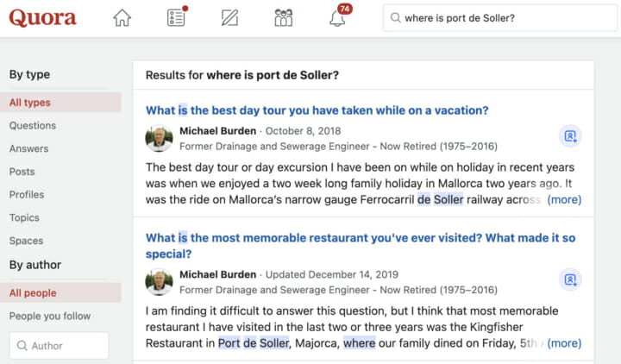
Task: Click the search magnifier icon in the search bar
Action: coord(395,18)
